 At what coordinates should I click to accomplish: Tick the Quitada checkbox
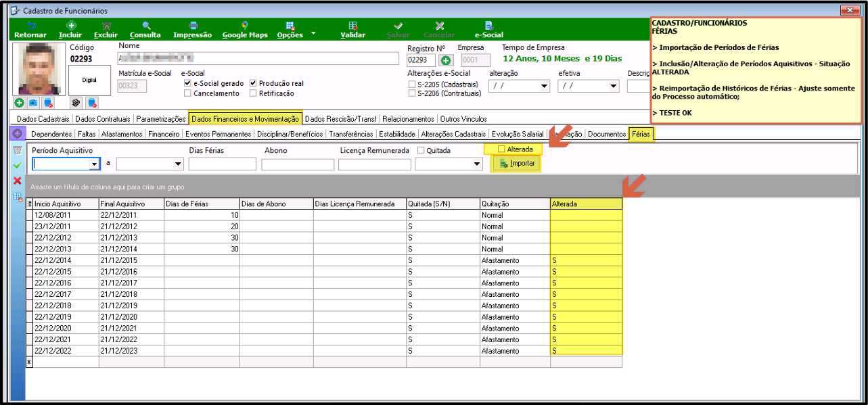422,151
